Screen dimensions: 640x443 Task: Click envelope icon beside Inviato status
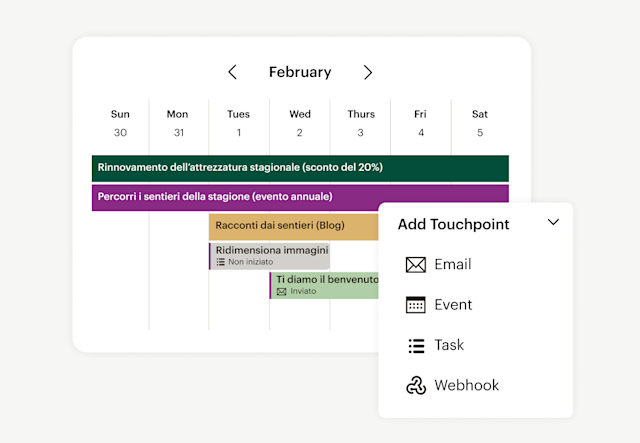(x=282, y=292)
